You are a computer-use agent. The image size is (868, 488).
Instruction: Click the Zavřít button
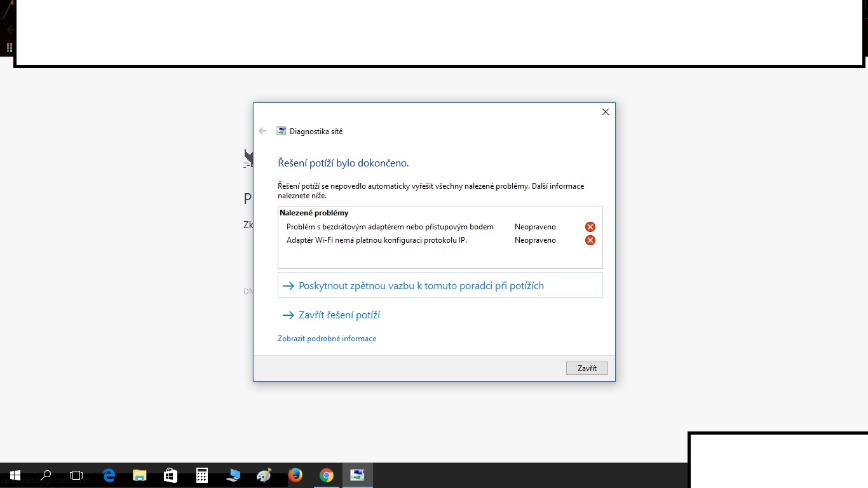point(587,369)
